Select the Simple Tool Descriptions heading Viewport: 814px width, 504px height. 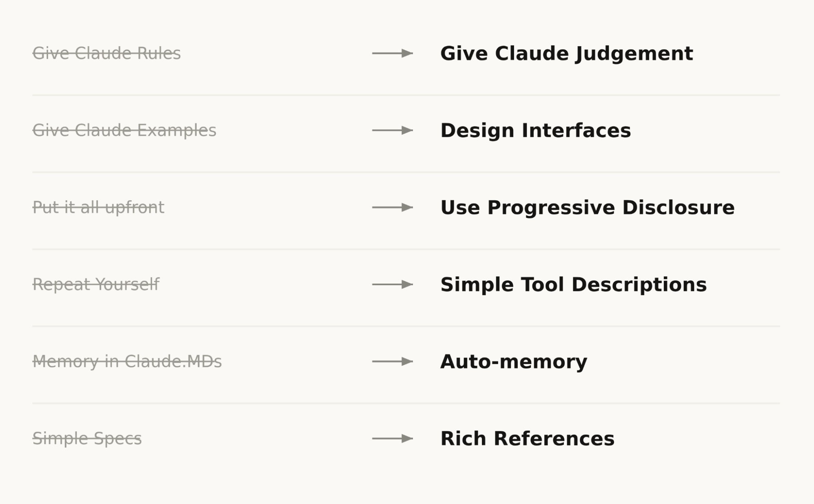pos(574,284)
